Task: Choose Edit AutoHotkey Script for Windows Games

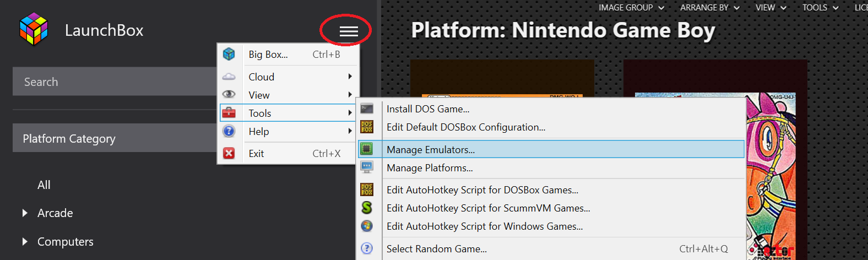Action: 551,226
